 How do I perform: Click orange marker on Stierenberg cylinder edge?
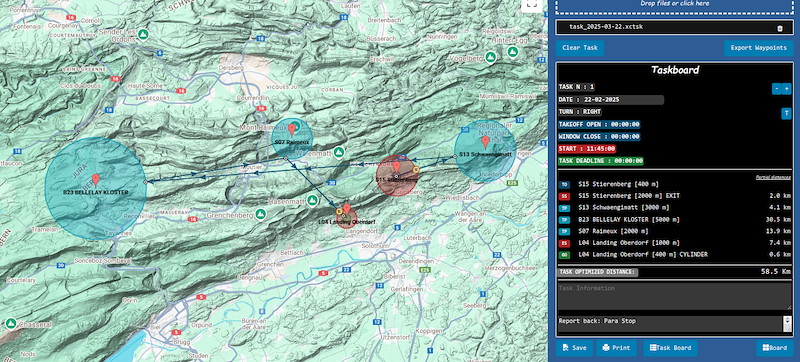pos(416,169)
